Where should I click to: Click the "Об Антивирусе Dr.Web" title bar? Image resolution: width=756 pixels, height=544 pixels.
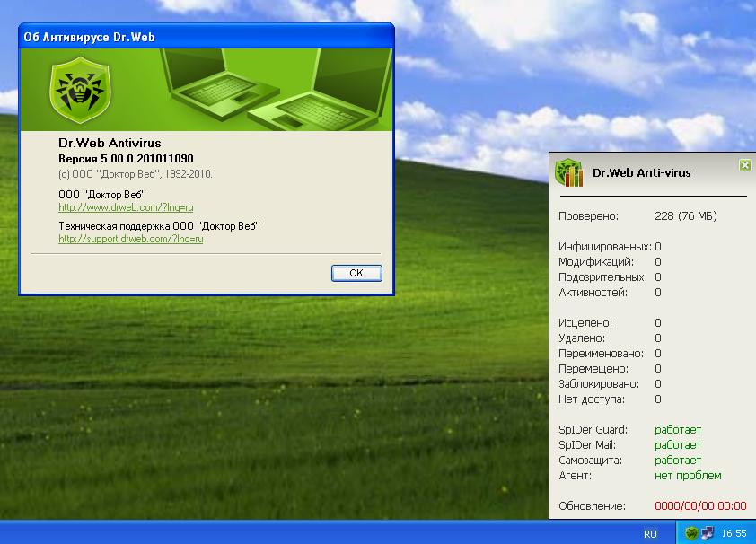pos(207,37)
